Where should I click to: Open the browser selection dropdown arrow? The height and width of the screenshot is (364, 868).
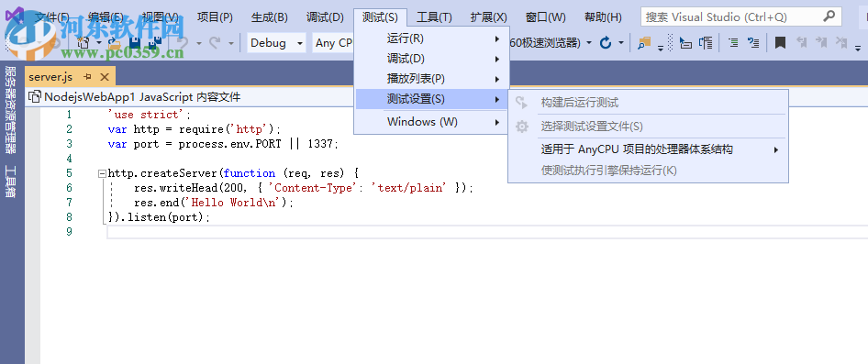coord(588,42)
